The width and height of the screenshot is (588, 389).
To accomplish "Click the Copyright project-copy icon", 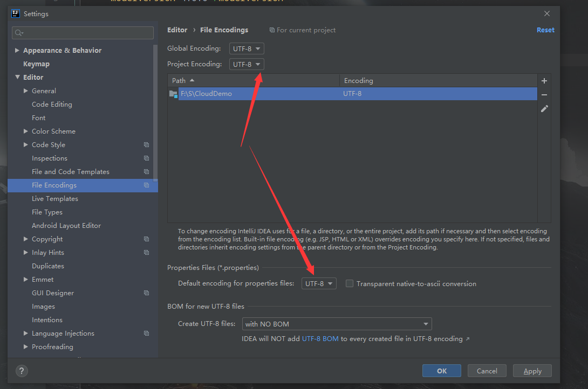I will pos(147,239).
